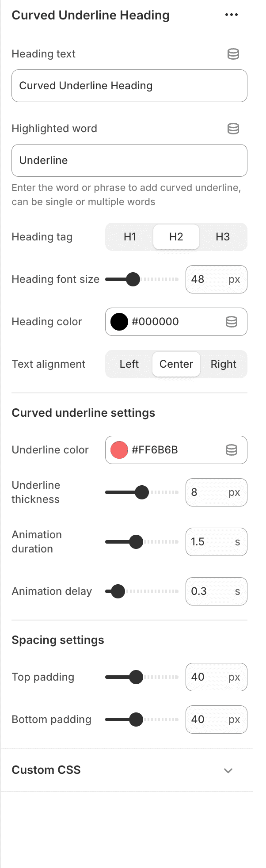Click the Heading font size slider handle

[133, 279]
